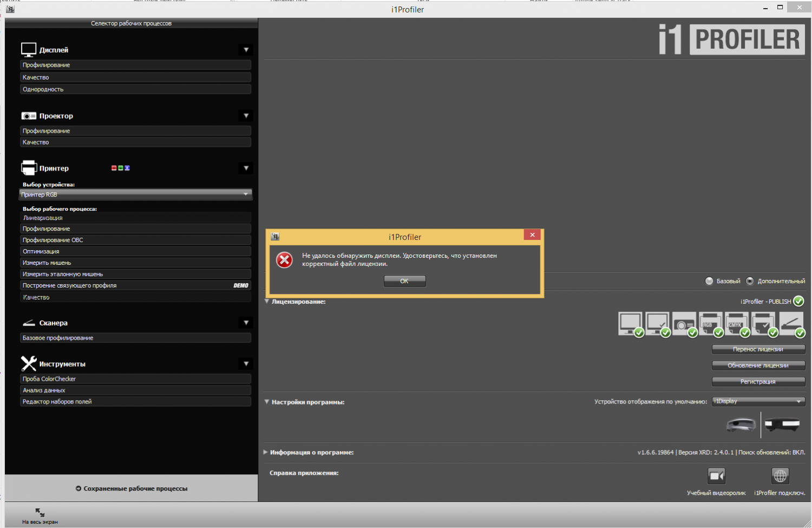Viewport: 812px width, 528px height.
Task: Open Проектор Качество workflow
Action: (x=136, y=142)
